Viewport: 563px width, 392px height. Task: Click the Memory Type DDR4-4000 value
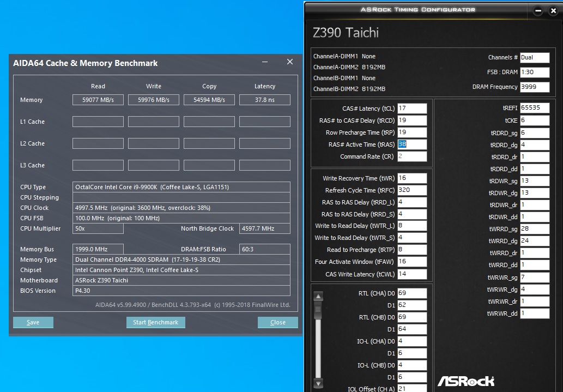pos(181,260)
